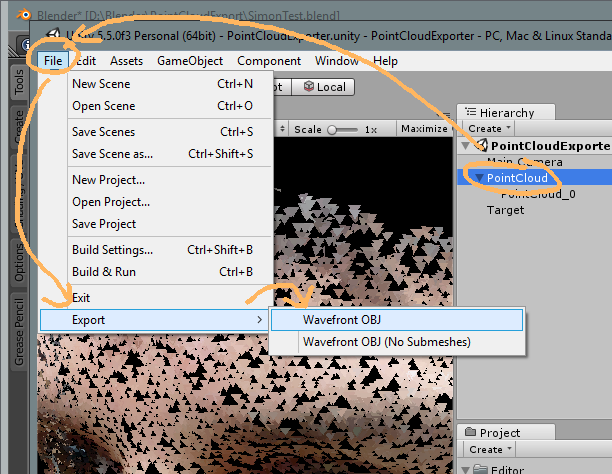Switch to the Hierarchy tab
The width and height of the screenshot is (612, 474).
coord(506,113)
